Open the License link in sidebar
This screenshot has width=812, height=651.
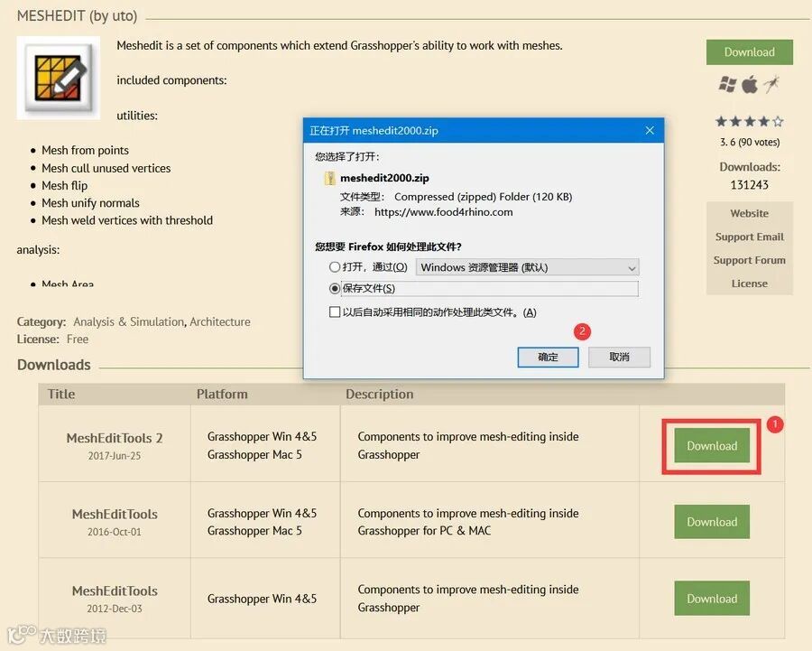coord(750,284)
